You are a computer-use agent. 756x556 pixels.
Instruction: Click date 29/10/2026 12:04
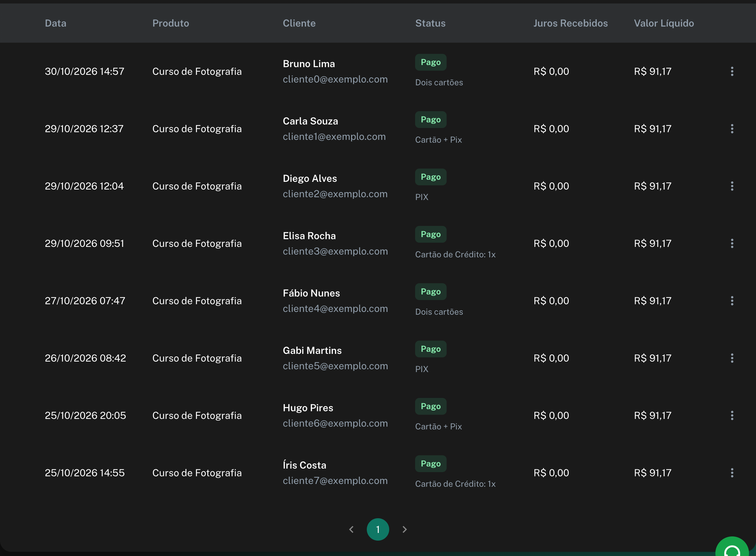(x=84, y=186)
